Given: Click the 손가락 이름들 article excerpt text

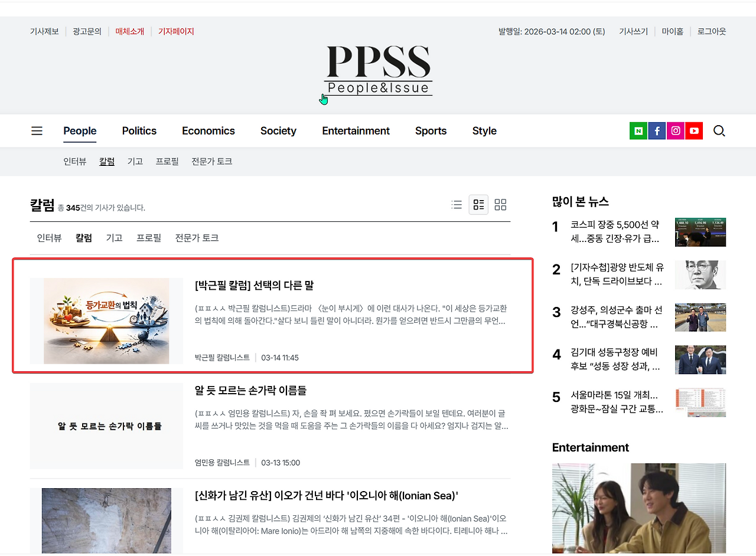Looking at the screenshot, I should pyautogui.click(x=351, y=420).
